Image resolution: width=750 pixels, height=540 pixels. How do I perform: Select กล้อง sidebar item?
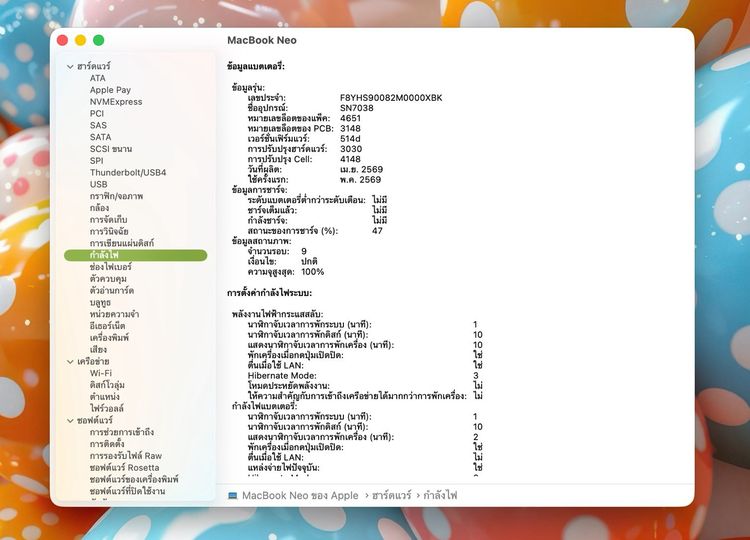coord(99,208)
